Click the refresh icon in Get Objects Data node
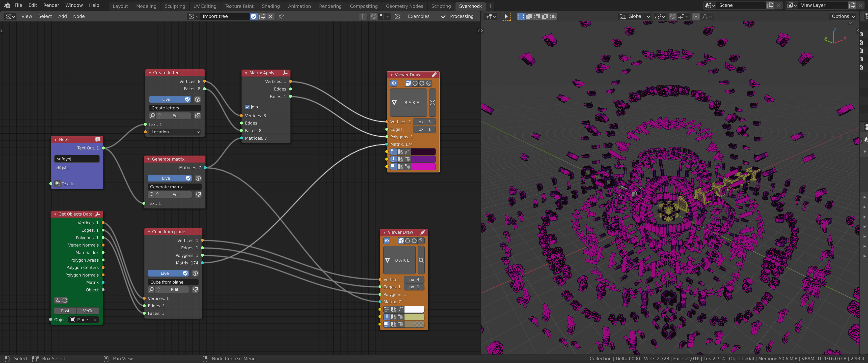868x363 pixels. pos(64,300)
